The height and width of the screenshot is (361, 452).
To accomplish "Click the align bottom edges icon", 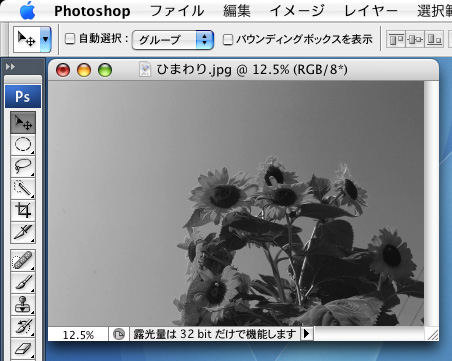I will [x=434, y=40].
